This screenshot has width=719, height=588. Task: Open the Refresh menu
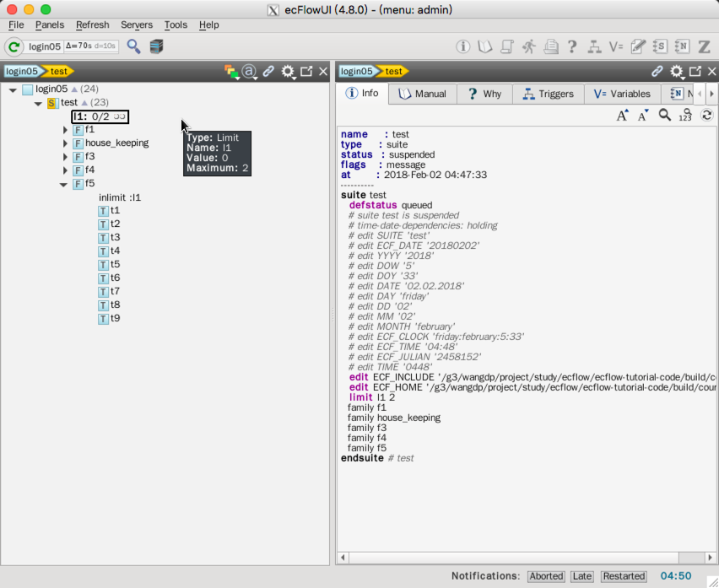(93, 24)
